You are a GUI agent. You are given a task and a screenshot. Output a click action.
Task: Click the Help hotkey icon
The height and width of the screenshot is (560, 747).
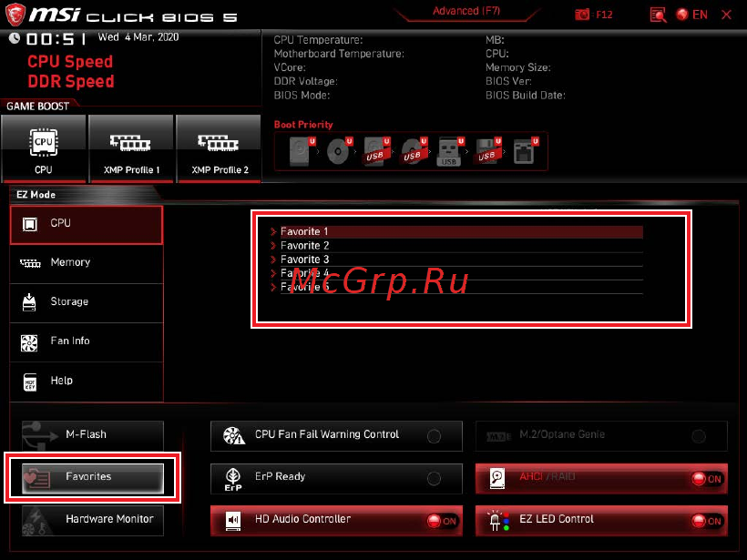pos(29,382)
